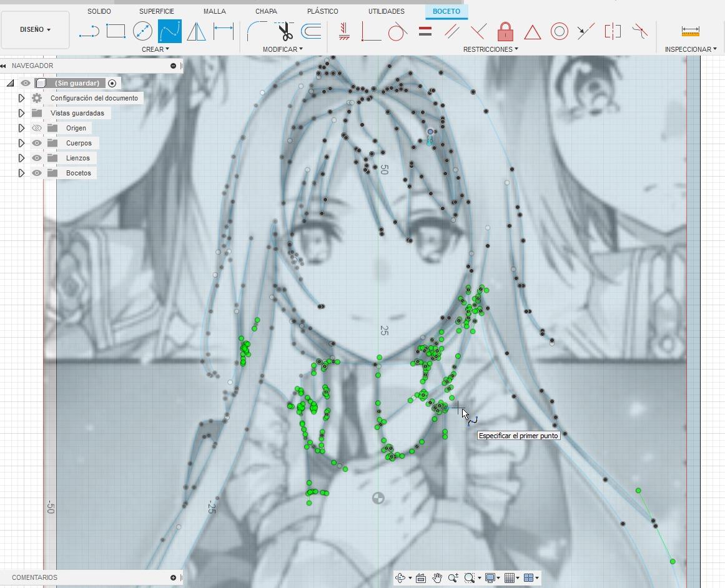The image size is (725, 588).
Task: Select the Trim scissors tool
Action: (x=285, y=31)
